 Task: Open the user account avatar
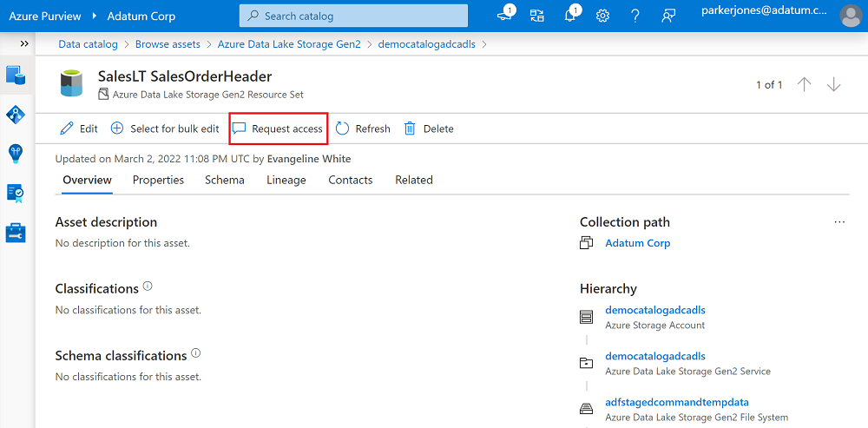pos(851,16)
